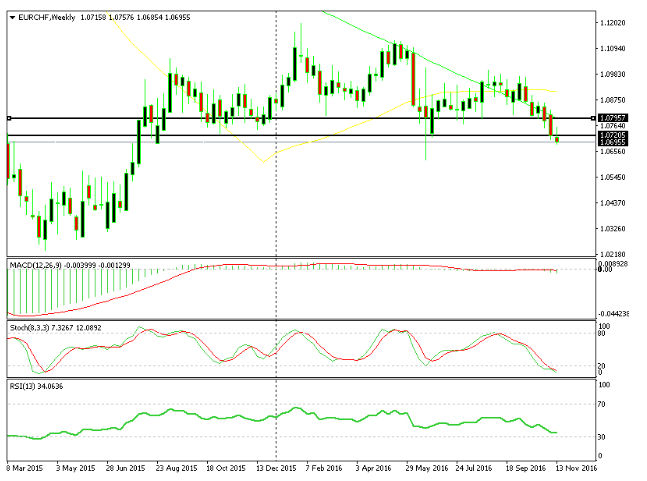Click the 13 Dec 2015 date label
The height and width of the screenshot is (481, 647).
pos(276,468)
